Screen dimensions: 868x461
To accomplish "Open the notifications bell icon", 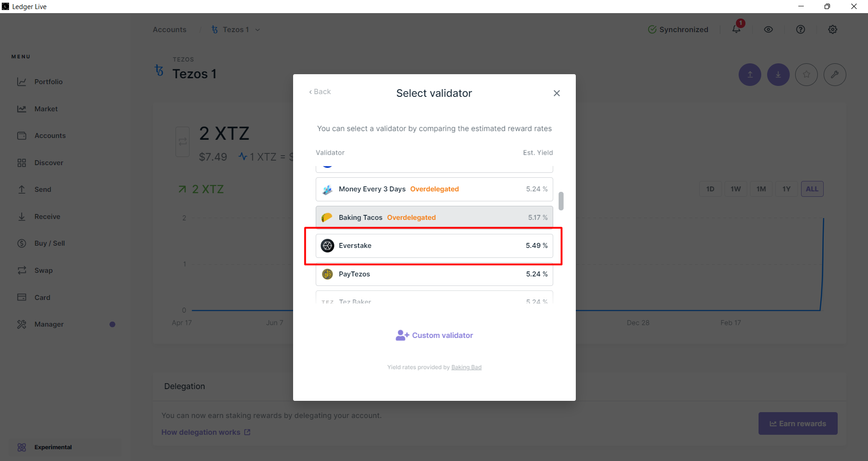I will tap(736, 29).
